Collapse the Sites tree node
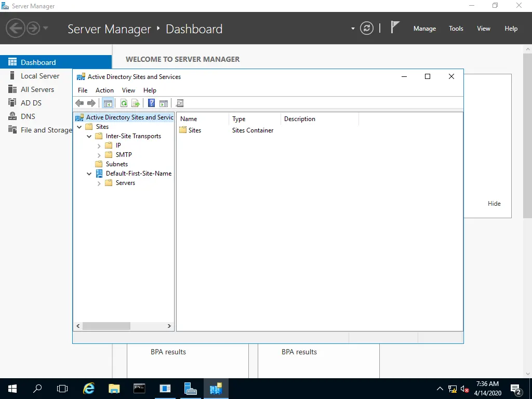 click(x=79, y=127)
